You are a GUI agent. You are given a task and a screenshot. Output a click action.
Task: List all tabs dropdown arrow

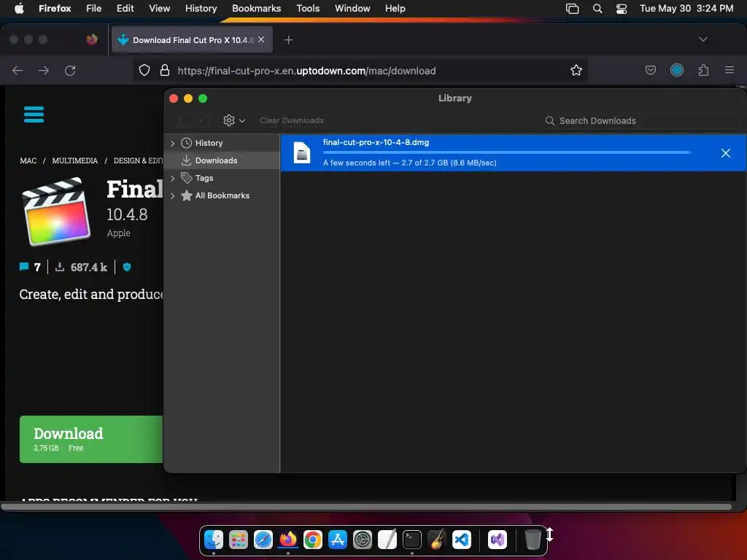click(x=703, y=39)
